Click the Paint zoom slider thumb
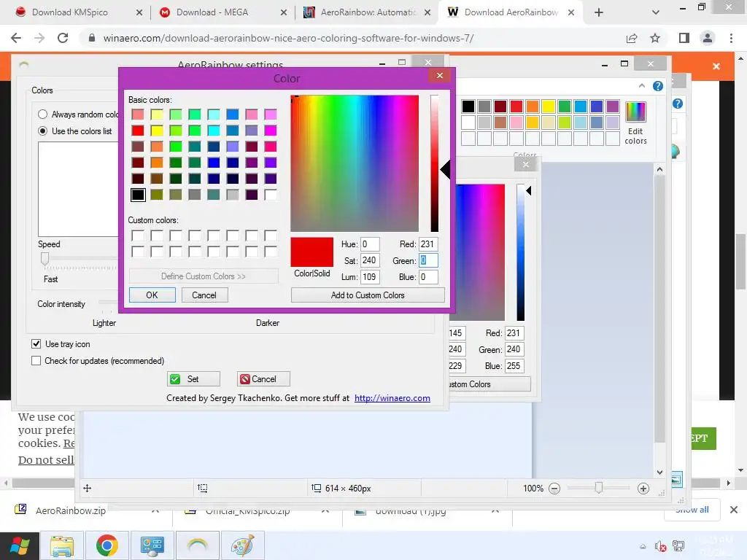747x560 pixels. (599, 488)
